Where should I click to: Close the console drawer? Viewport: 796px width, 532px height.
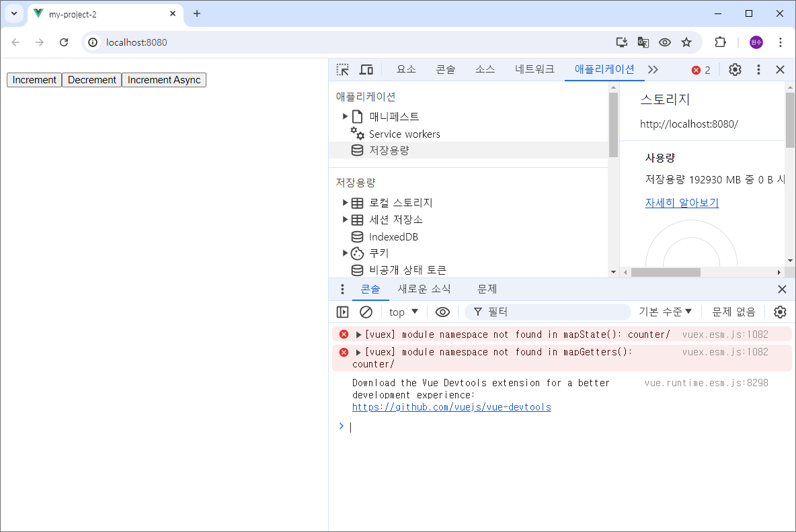(x=782, y=289)
